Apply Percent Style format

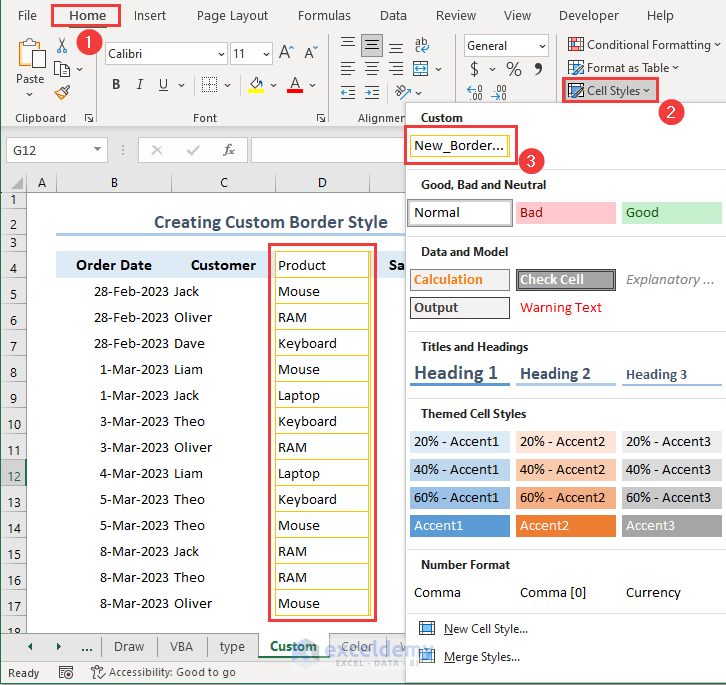(x=514, y=69)
